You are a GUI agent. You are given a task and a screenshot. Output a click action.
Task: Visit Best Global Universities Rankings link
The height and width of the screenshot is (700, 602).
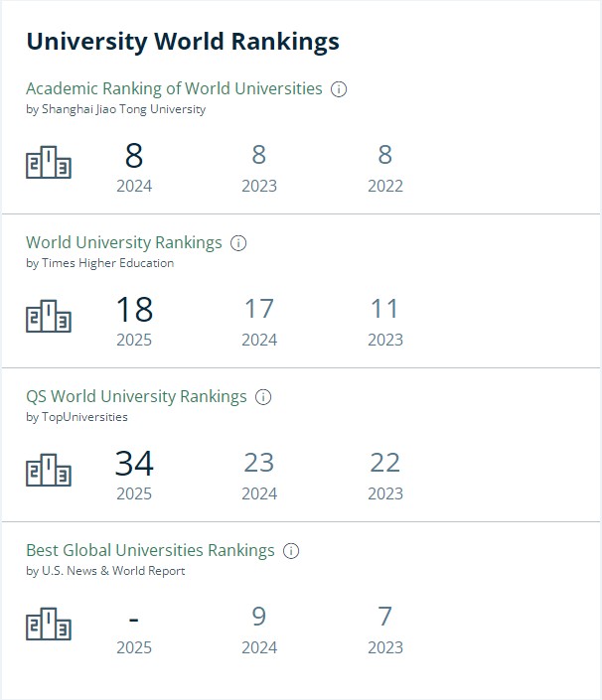pyautogui.click(x=150, y=550)
